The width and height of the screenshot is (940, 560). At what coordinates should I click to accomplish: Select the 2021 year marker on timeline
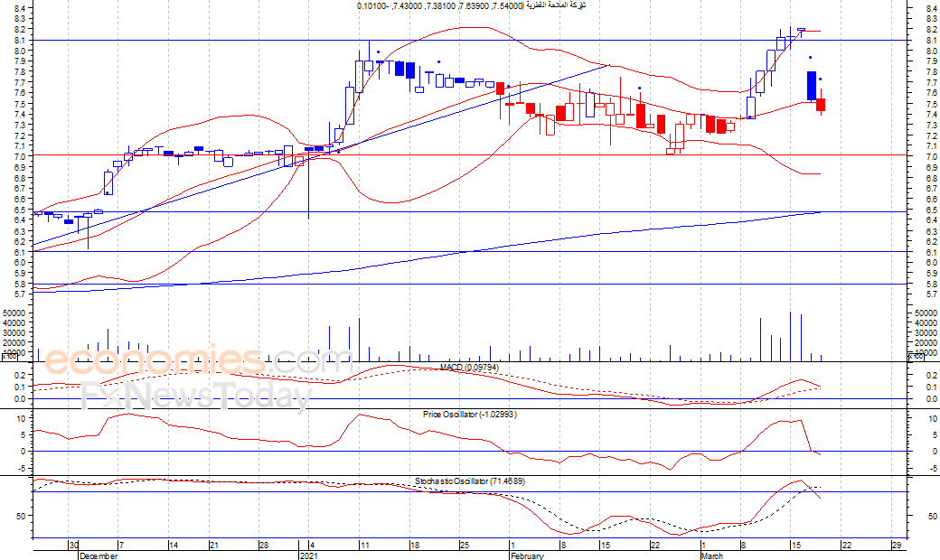pos(307,555)
